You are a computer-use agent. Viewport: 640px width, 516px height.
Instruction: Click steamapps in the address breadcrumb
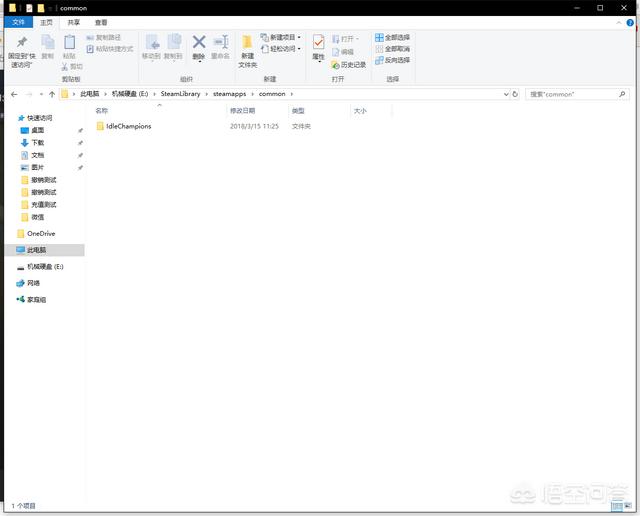(236, 94)
